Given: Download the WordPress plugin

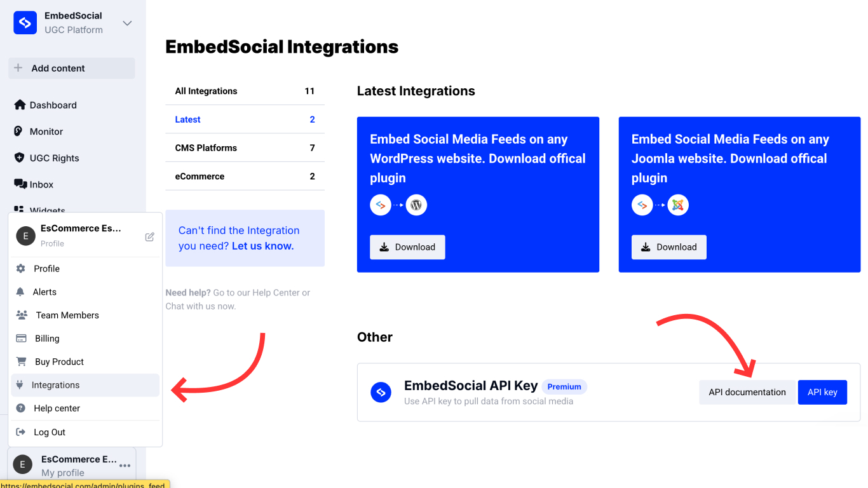Looking at the screenshot, I should [x=407, y=247].
